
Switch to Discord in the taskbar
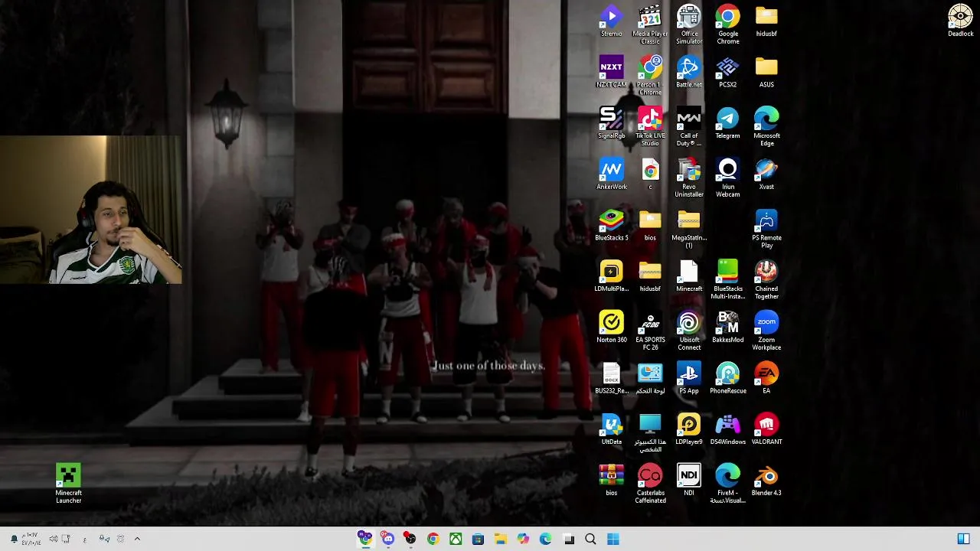click(388, 540)
